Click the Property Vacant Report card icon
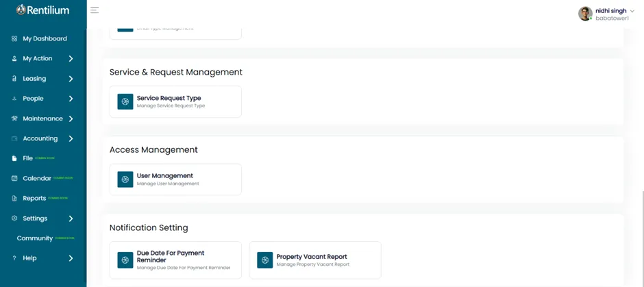Screen dimensions: 644x287 click(265, 260)
